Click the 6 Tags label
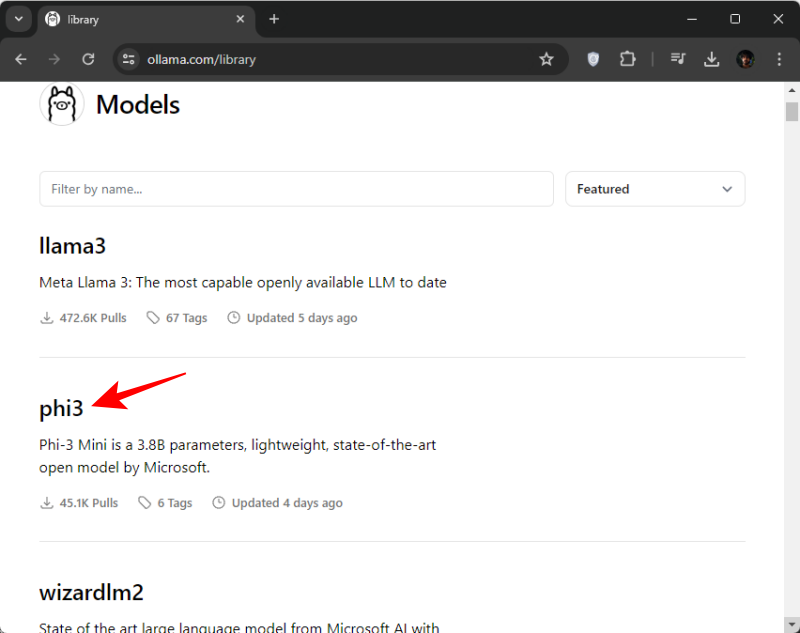The width and height of the screenshot is (800, 633). (x=165, y=503)
